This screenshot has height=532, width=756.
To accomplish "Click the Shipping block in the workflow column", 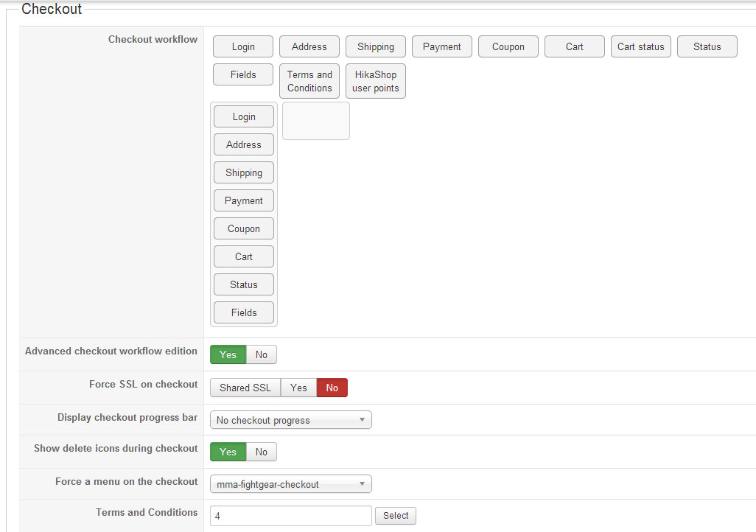I will (244, 172).
